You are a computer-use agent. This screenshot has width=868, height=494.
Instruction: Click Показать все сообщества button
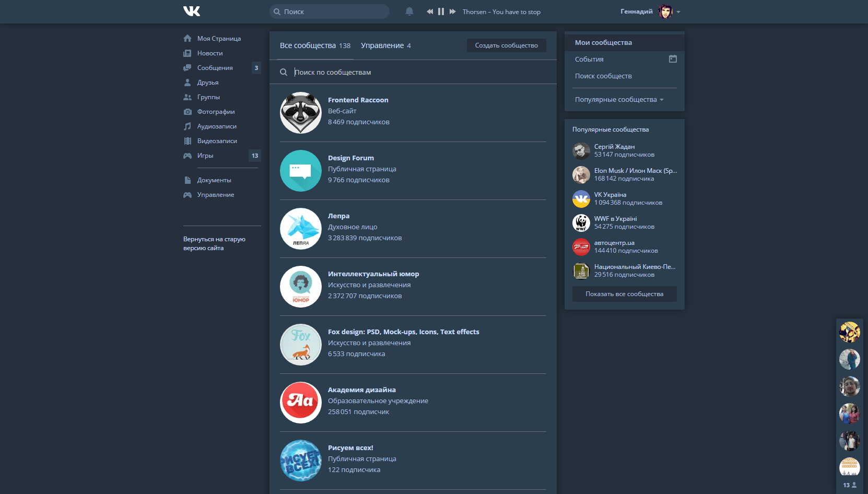(624, 293)
